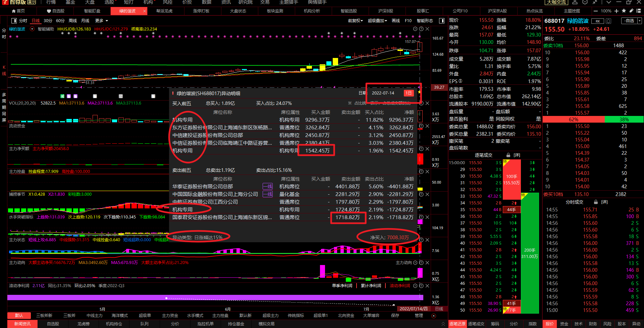This screenshot has width=644, height=328.
Task: Open the 自选股 heart tab
Action: (55, 11)
